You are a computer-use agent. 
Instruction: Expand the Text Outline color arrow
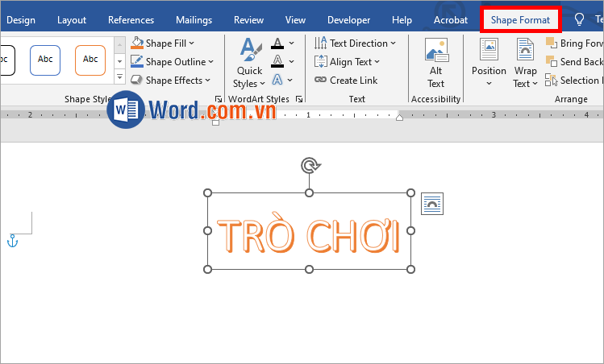(x=292, y=61)
